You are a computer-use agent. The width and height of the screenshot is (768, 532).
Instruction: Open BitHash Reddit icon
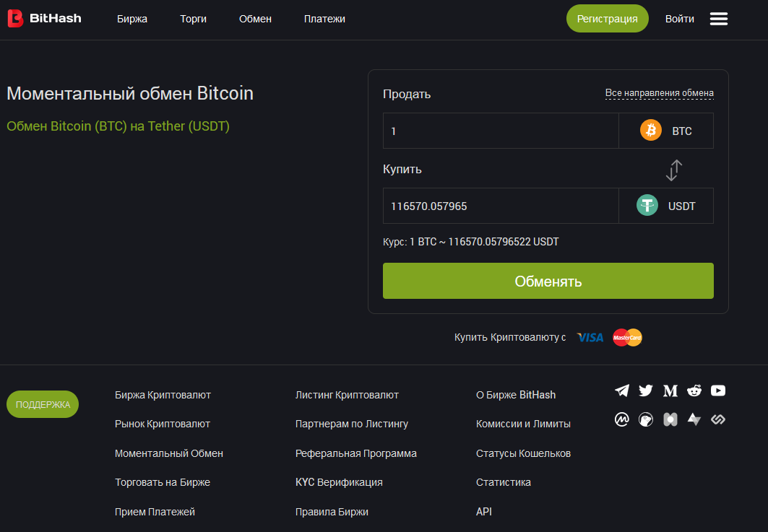pos(694,390)
